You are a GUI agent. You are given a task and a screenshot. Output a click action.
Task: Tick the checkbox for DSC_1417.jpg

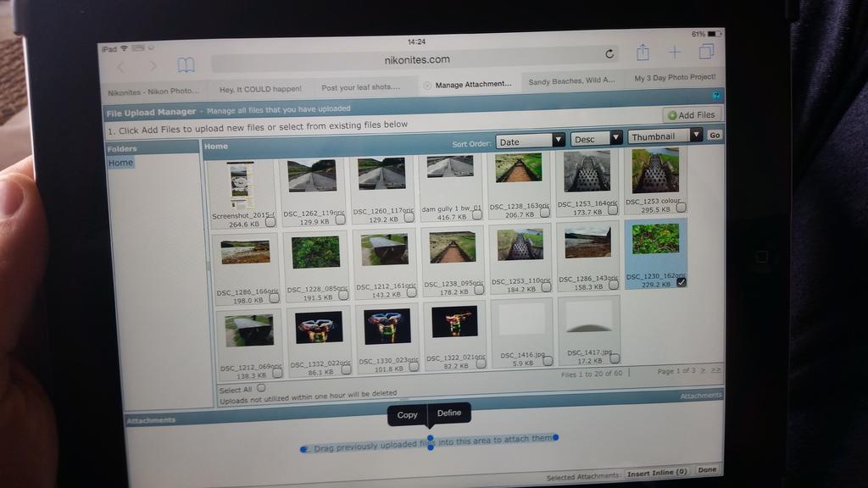615,358
